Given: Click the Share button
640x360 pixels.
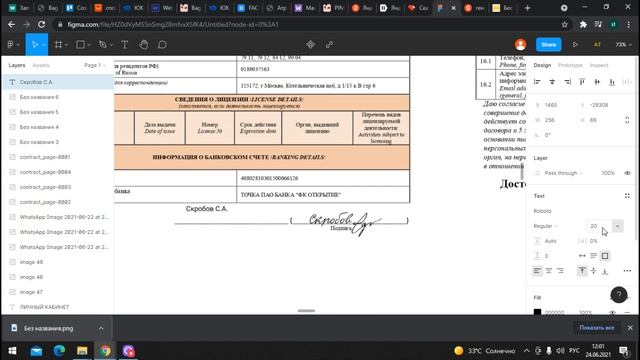Looking at the screenshot, I should [x=549, y=44].
